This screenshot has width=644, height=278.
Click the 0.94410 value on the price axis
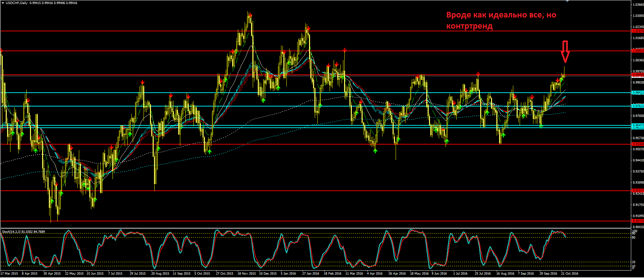pos(638,160)
